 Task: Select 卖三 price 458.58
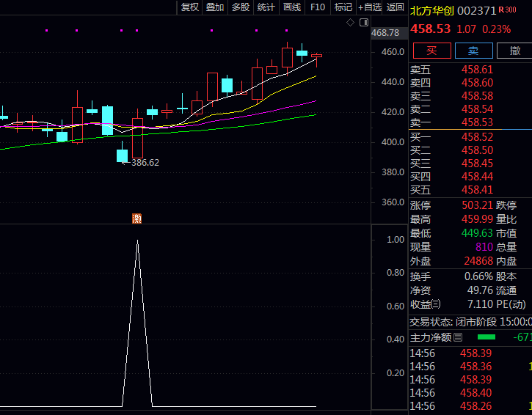click(x=477, y=96)
